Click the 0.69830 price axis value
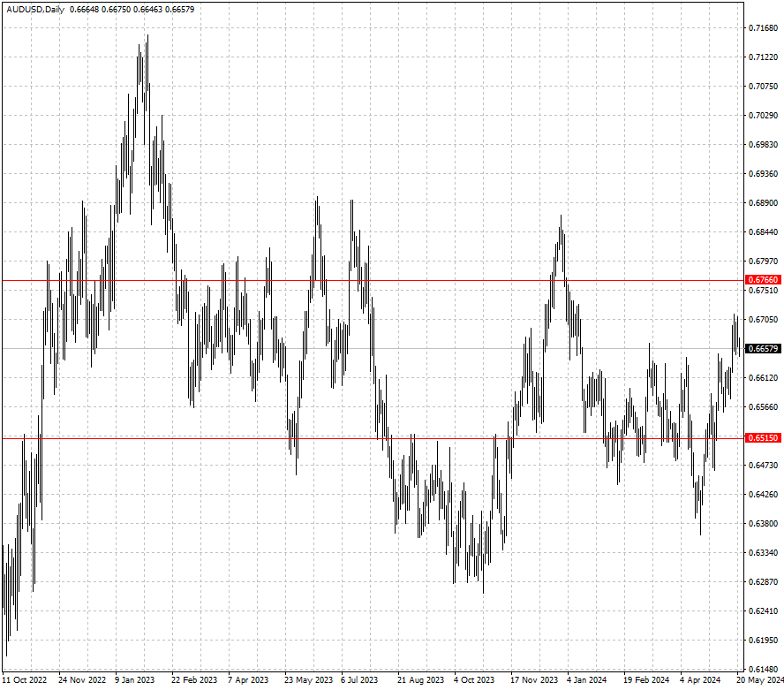Screen dimensions: 784x690 763,145
